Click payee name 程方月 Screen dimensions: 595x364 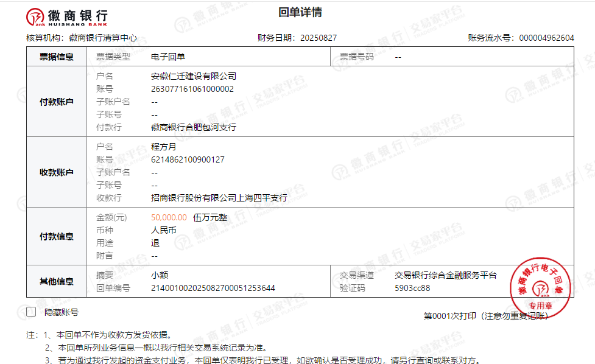(x=163, y=147)
